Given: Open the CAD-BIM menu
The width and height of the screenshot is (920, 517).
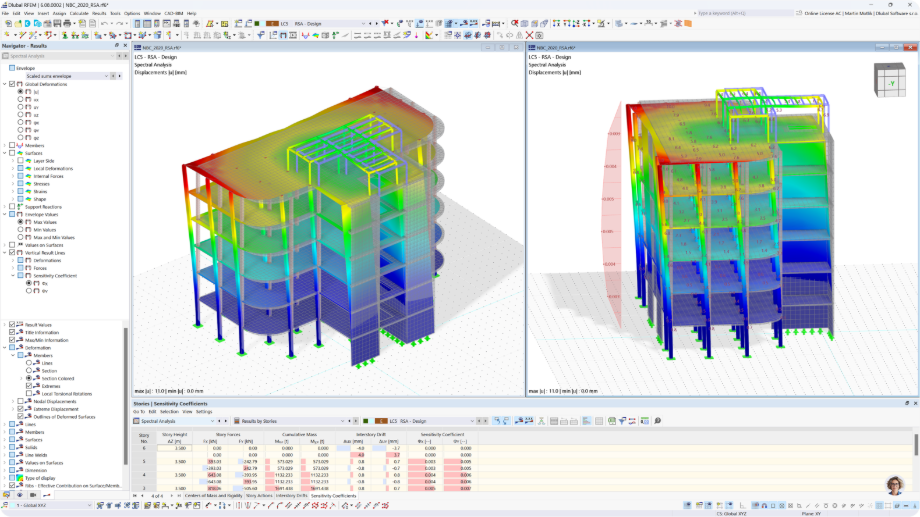Looking at the screenshot, I should pyautogui.click(x=174, y=13).
